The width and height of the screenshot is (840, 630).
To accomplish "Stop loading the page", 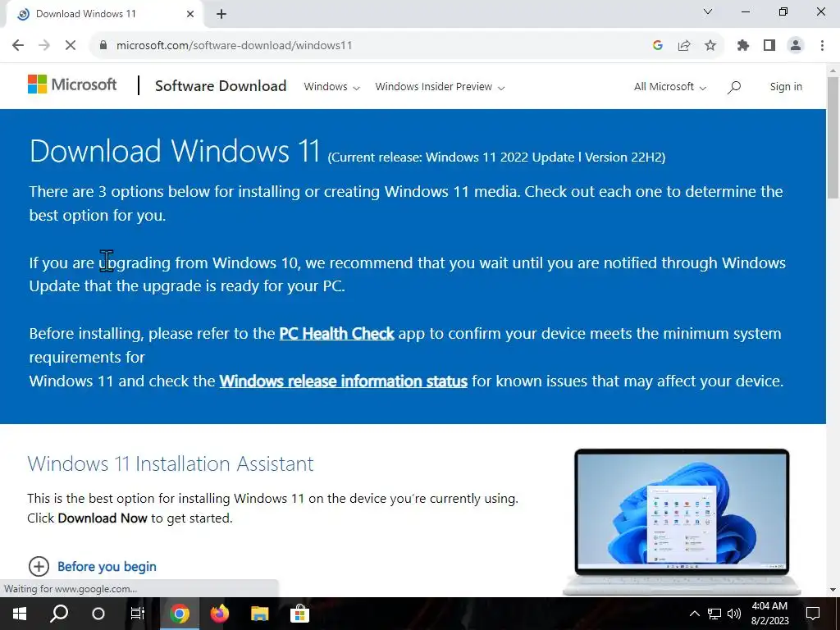I will (x=71, y=46).
